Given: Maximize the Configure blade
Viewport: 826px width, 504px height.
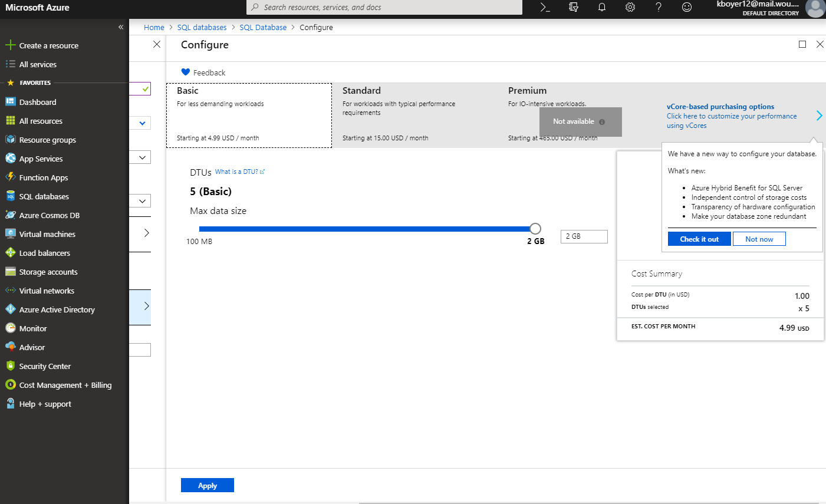Looking at the screenshot, I should pyautogui.click(x=802, y=44).
